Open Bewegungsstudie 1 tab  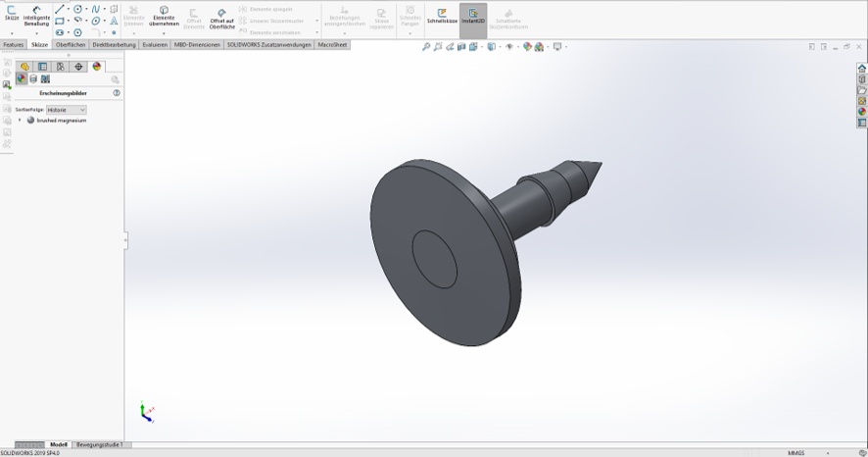click(x=100, y=445)
